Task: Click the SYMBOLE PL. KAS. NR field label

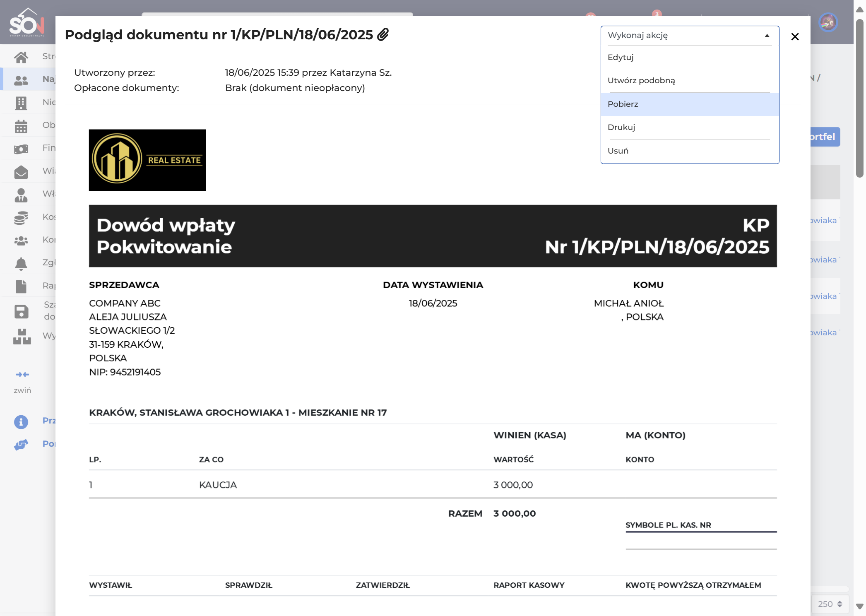Action: [668, 525]
